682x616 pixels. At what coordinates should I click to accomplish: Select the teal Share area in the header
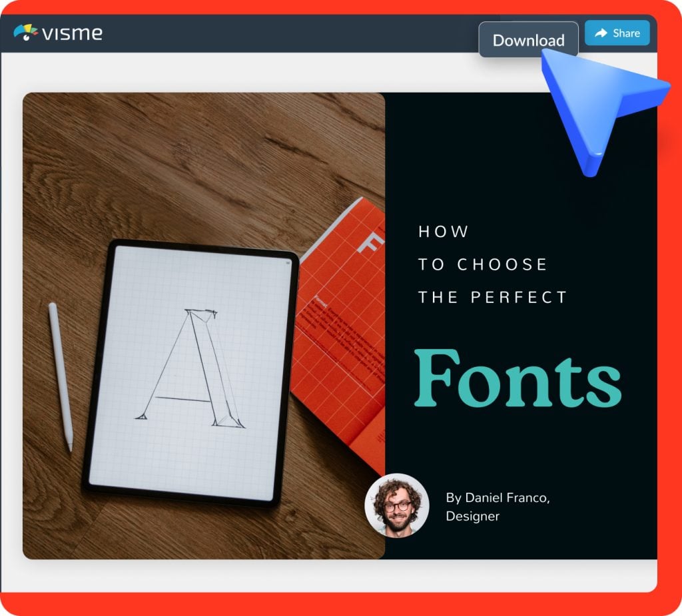(x=617, y=33)
